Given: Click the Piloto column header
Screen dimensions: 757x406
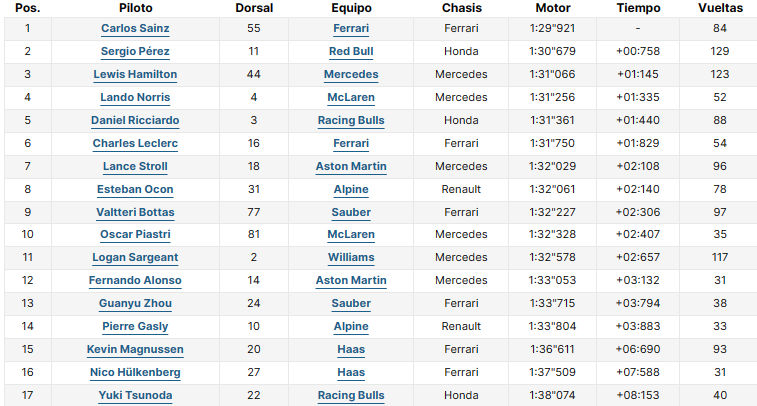Looking at the screenshot, I should 135,8.
